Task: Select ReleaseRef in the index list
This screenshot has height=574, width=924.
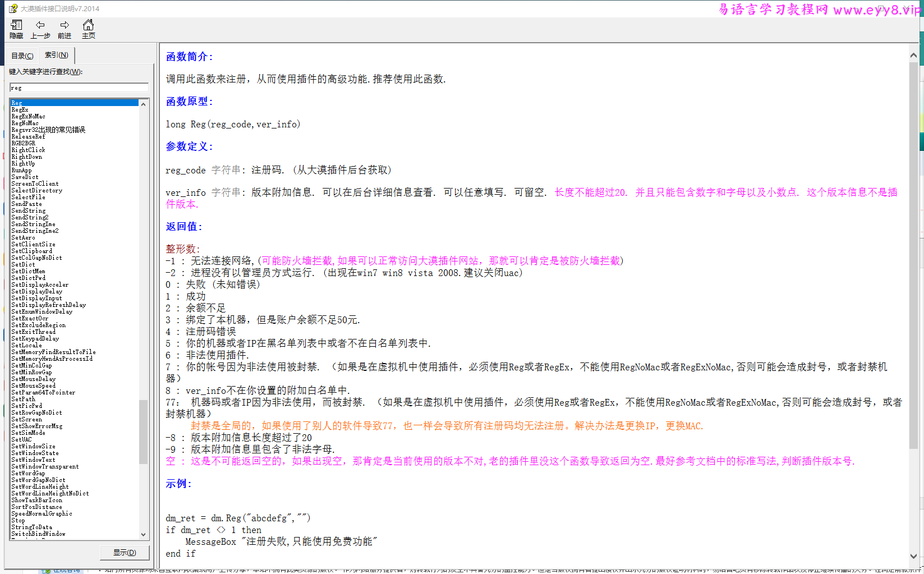Action: coord(28,136)
